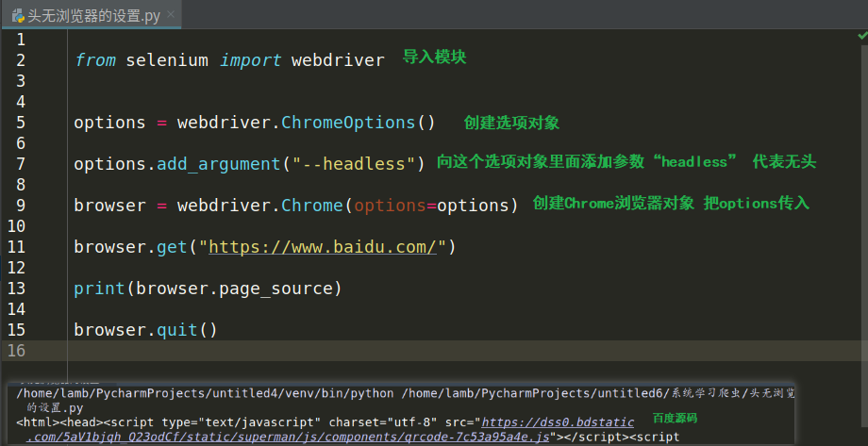Click line number 9 in gutter
The image size is (868, 446).
coord(21,206)
